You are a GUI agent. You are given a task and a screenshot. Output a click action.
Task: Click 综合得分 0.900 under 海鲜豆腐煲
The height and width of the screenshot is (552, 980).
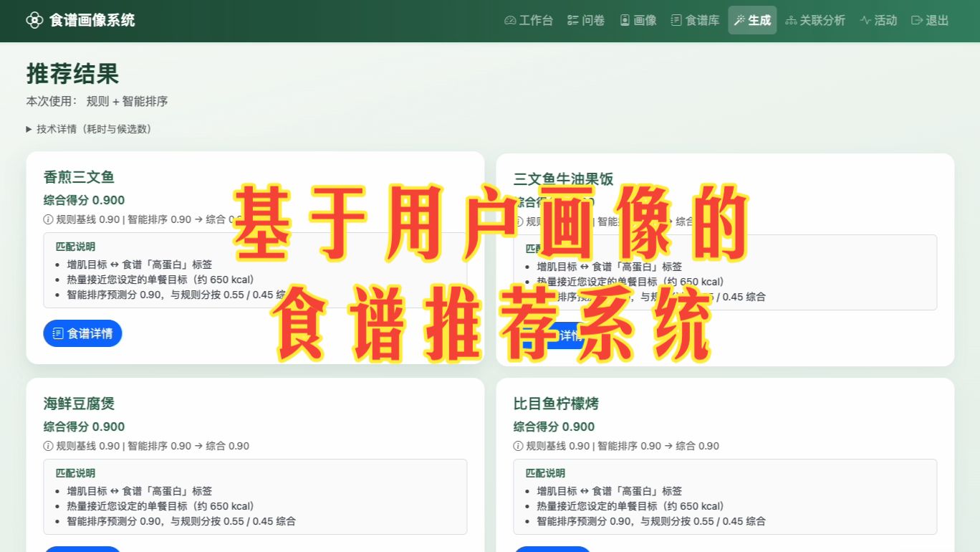tap(84, 427)
